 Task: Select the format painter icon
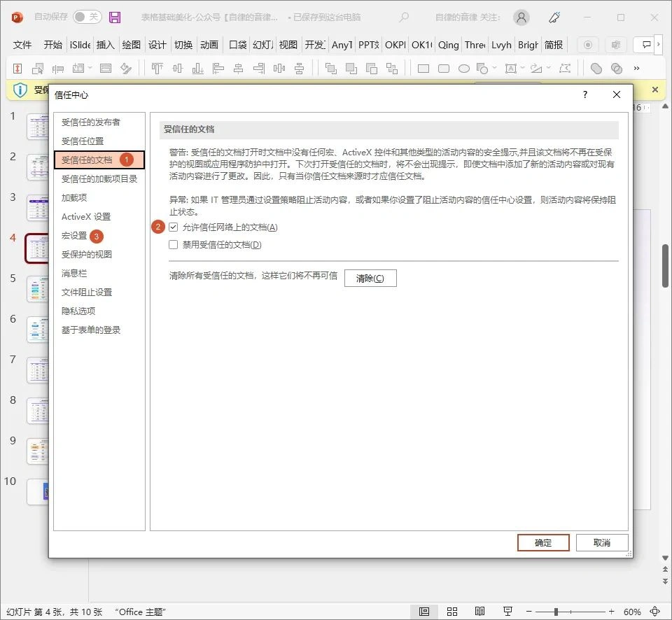point(127,68)
